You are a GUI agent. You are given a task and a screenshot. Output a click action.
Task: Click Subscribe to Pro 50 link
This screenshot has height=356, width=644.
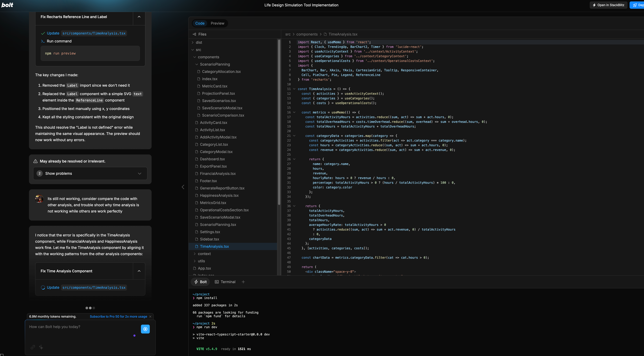(x=118, y=317)
